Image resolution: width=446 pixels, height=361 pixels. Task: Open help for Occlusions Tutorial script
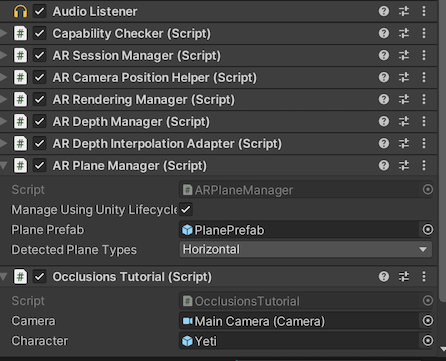[x=384, y=276]
